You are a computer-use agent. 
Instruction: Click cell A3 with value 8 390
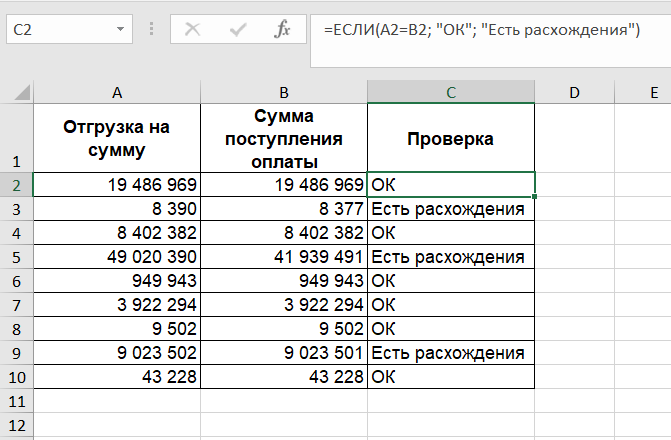coord(117,209)
